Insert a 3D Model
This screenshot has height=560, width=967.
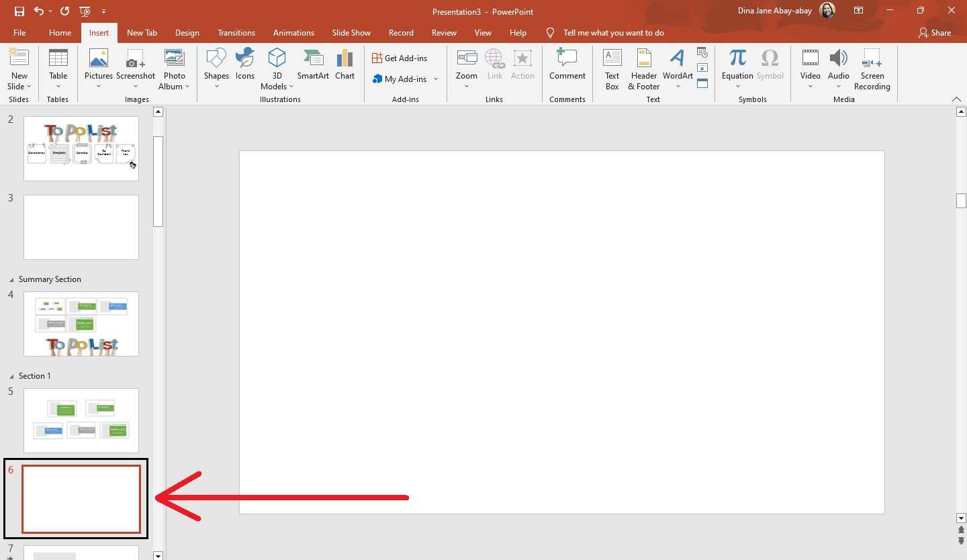277,67
